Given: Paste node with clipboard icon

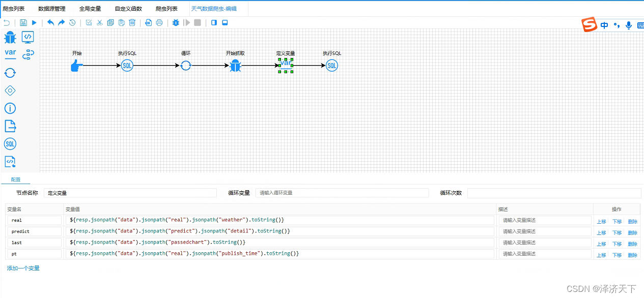Looking at the screenshot, I should [121, 23].
